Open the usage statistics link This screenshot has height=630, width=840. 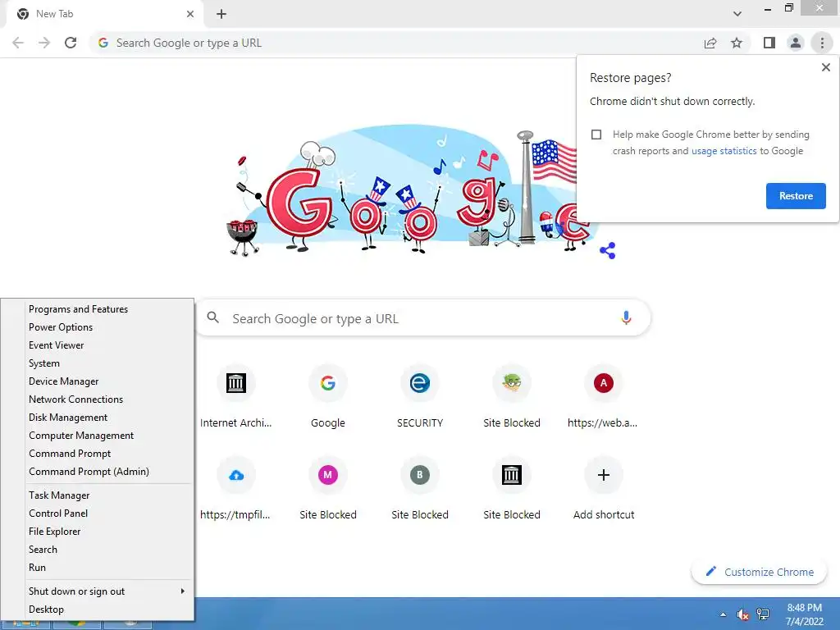pos(724,151)
